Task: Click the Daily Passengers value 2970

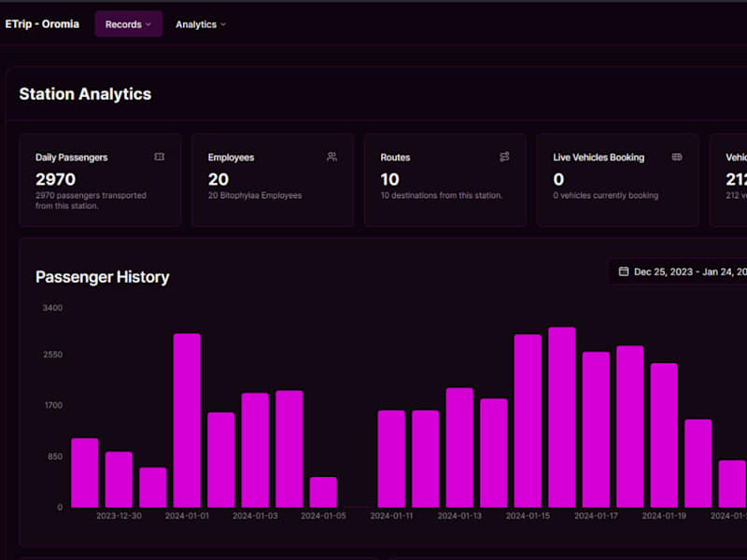Action: click(x=55, y=179)
